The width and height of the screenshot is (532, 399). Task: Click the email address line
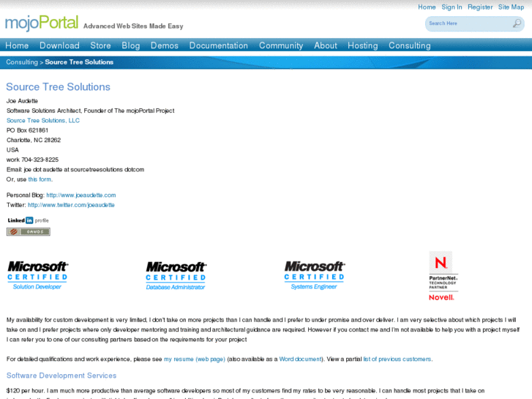click(75, 169)
